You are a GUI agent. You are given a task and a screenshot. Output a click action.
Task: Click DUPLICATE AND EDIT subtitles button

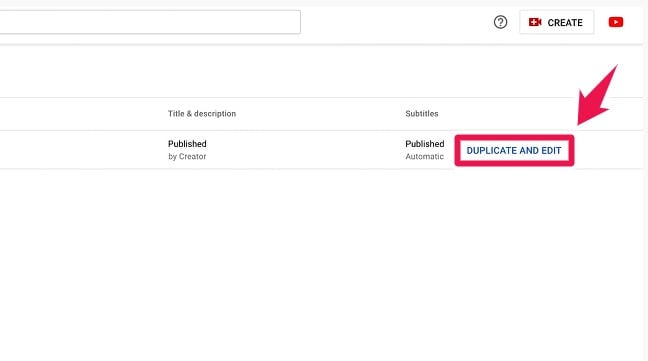click(x=514, y=151)
